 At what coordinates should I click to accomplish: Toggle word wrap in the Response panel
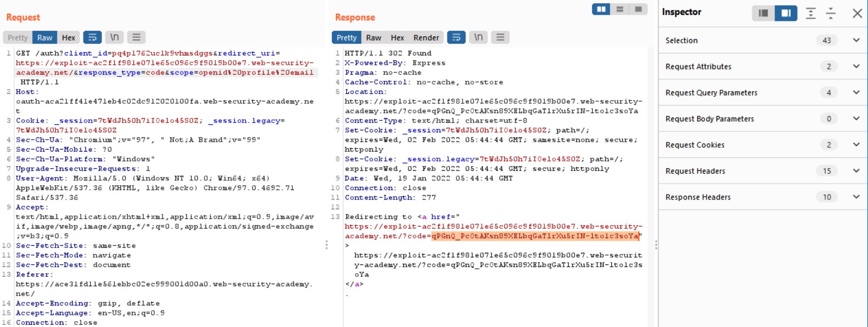(456, 37)
